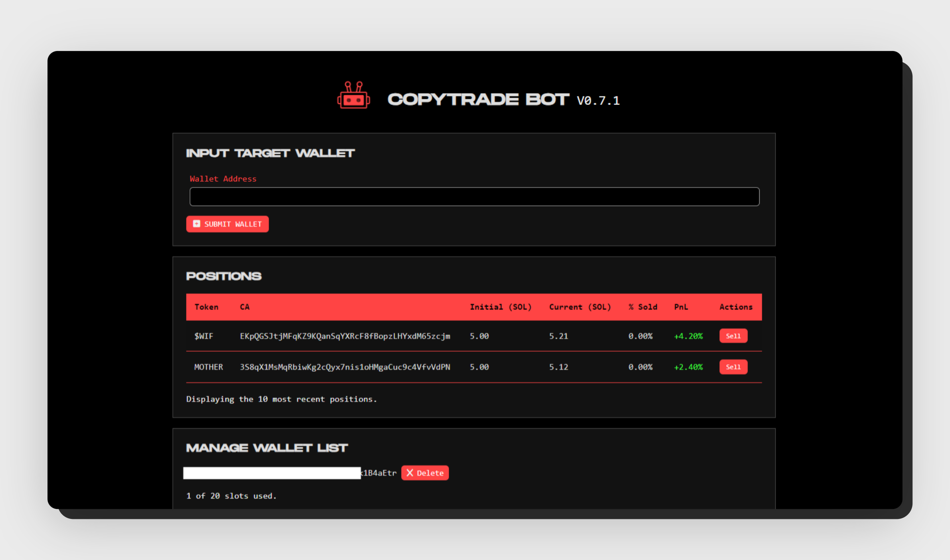Click 'Displaying the 10 most recent positions' note
Viewport: 950px width, 560px height.
click(x=281, y=399)
